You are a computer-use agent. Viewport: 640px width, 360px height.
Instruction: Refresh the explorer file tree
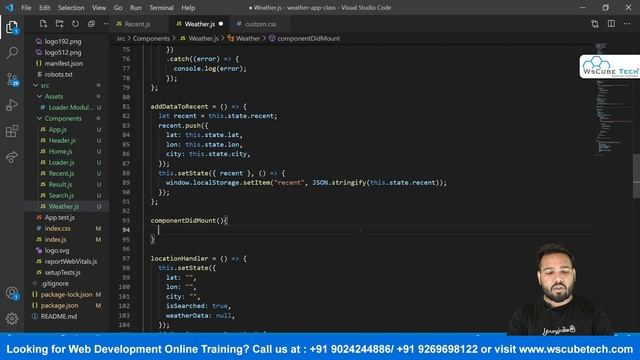(x=76, y=24)
